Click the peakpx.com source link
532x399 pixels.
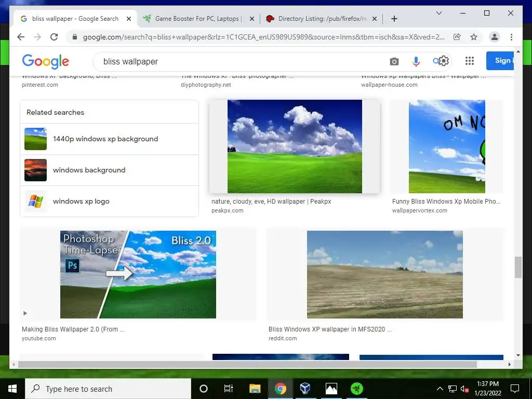228,210
